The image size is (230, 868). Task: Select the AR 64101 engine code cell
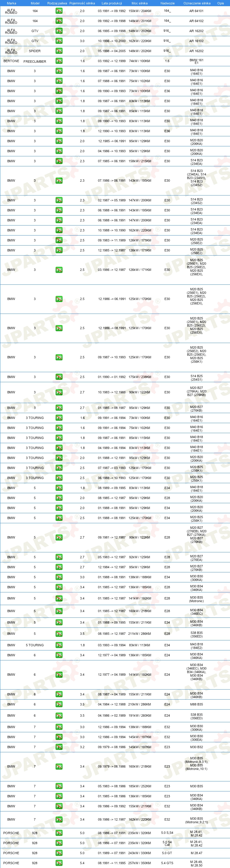tap(196, 11)
